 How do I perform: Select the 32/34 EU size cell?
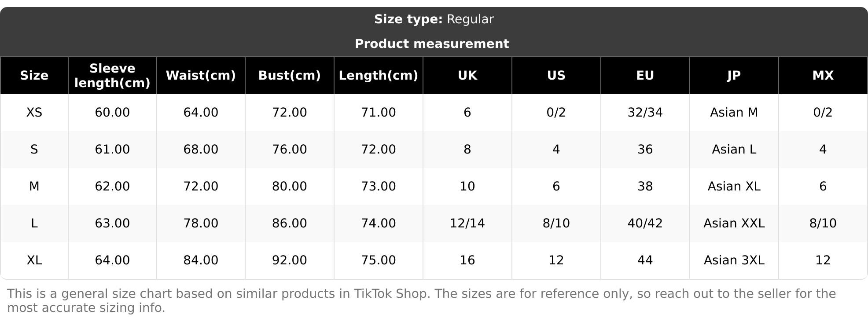645,113
